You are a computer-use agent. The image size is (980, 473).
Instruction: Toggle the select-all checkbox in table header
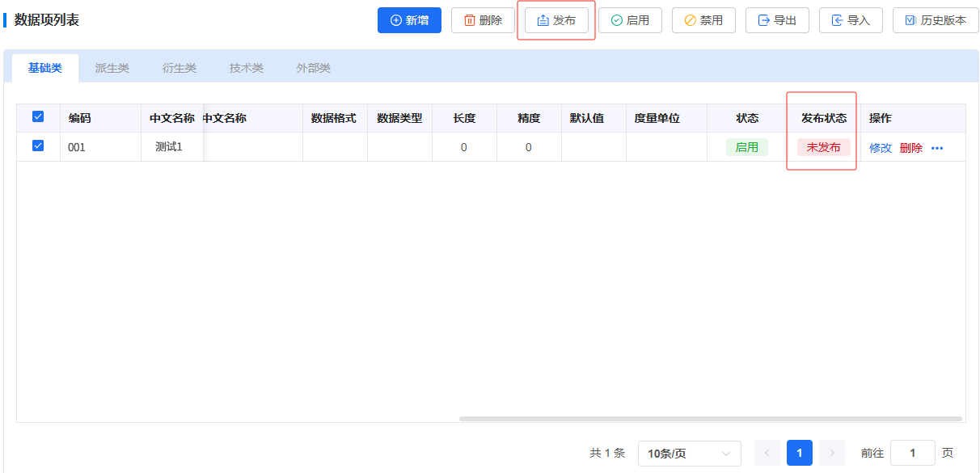(38, 117)
